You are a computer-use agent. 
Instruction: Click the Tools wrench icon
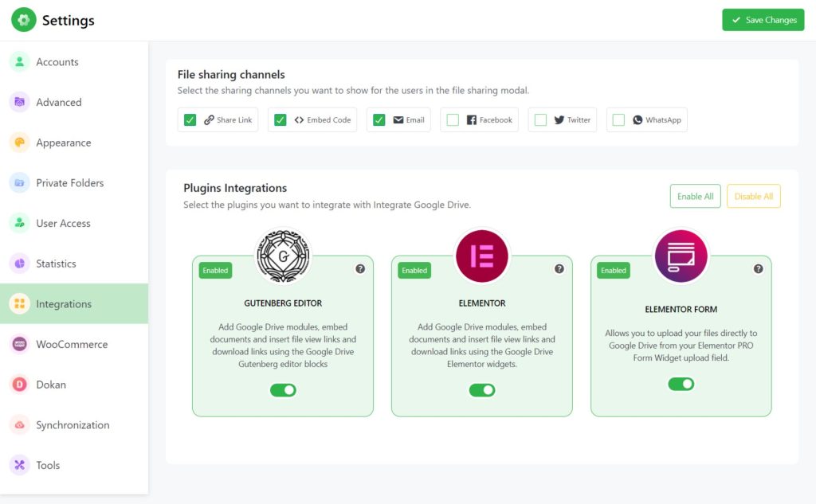(x=20, y=465)
